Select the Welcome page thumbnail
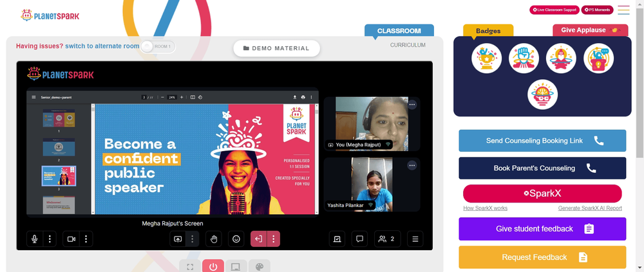Screen dimensions: 644x272 coord(59,205)
